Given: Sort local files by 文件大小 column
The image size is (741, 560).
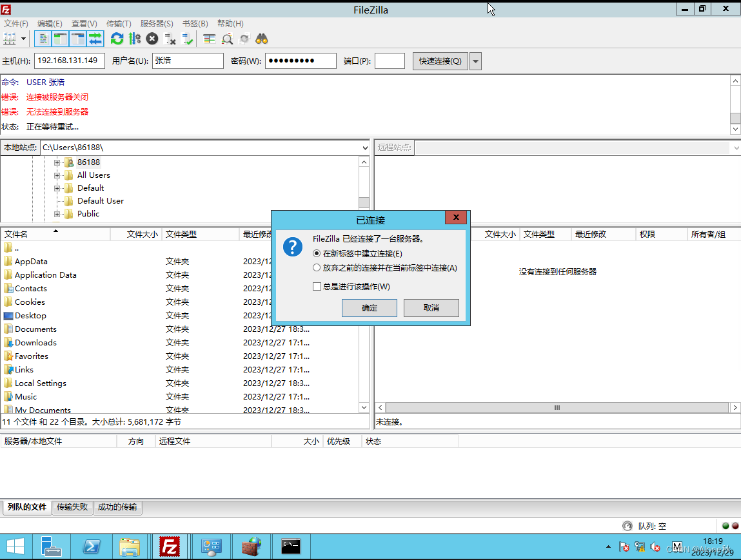Looking at the screenshot, I should coord(136,234).
